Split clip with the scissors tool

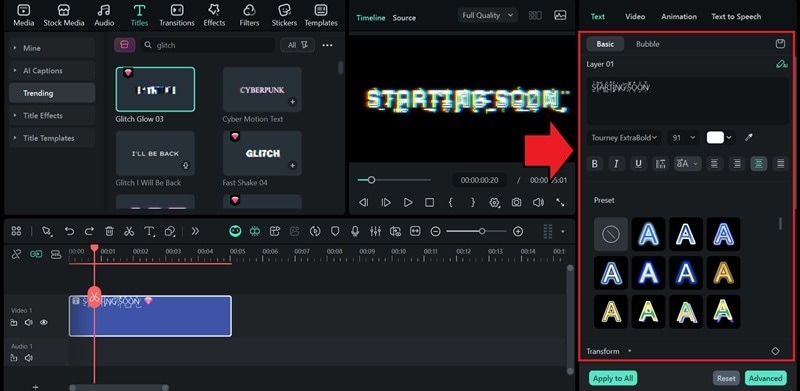129,231
